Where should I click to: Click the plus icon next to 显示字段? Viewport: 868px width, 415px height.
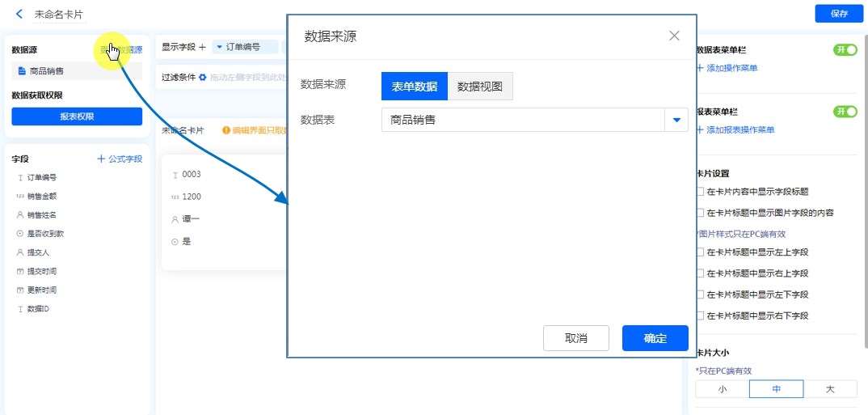pos(202,47)
